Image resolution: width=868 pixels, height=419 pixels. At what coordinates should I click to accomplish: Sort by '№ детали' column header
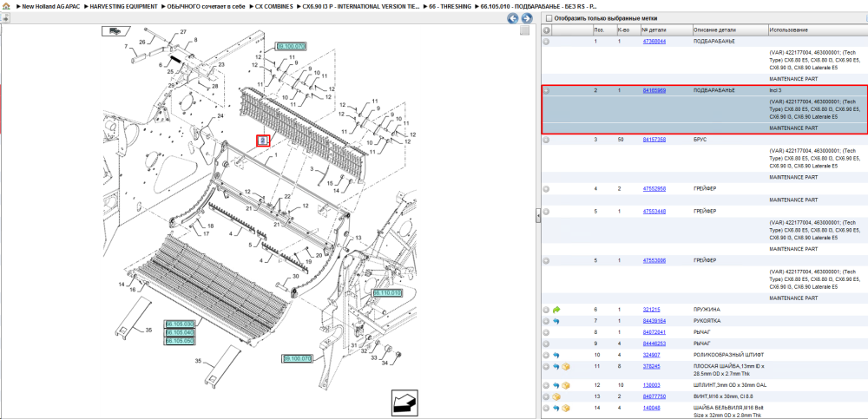pos(666,29)
